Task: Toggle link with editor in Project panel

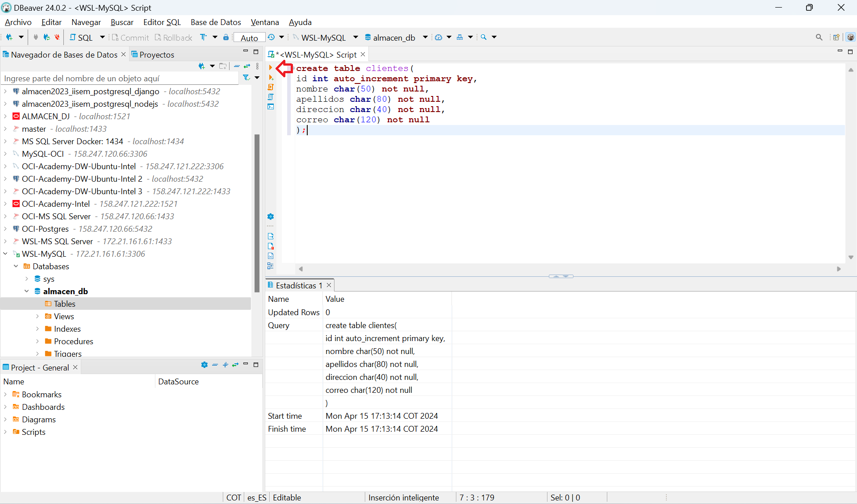Action: (x=235, y=365)
